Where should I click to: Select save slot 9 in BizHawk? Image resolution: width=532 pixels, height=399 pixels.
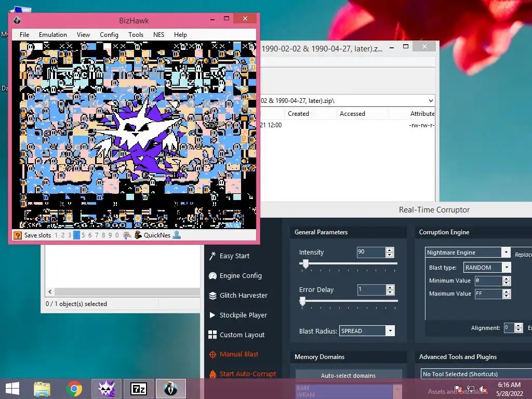110,235
